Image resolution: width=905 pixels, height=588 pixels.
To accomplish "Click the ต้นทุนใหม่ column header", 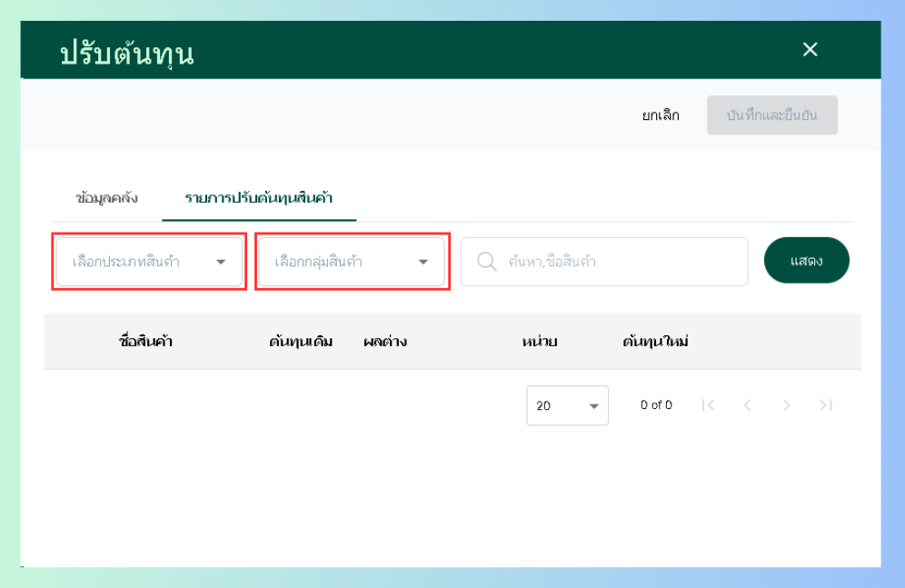I will pos(655,342).
